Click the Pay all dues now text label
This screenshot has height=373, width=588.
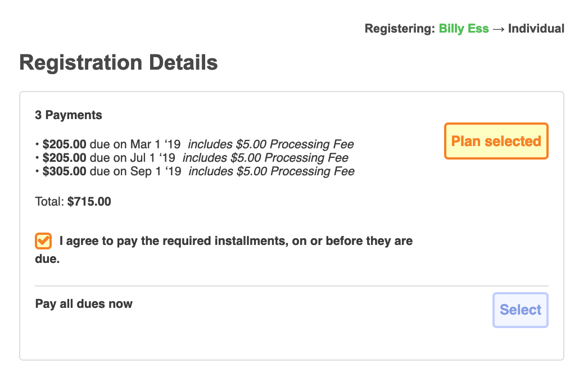83,303
